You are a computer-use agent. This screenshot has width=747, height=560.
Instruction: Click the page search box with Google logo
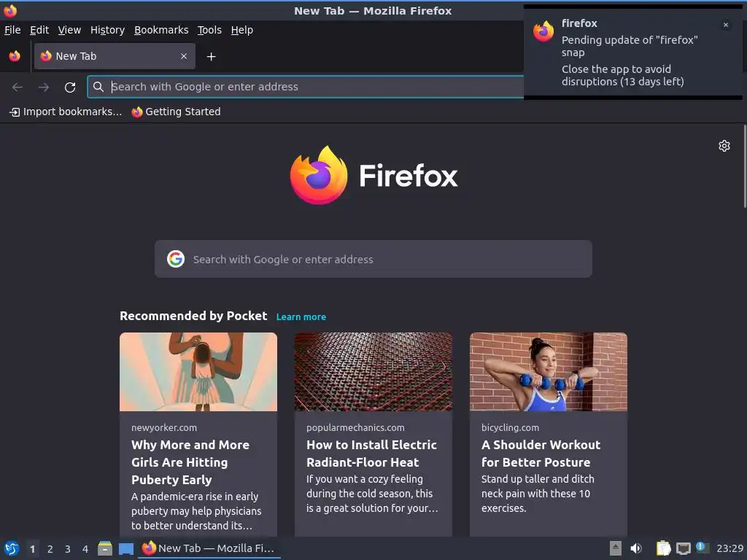(373, 259)
